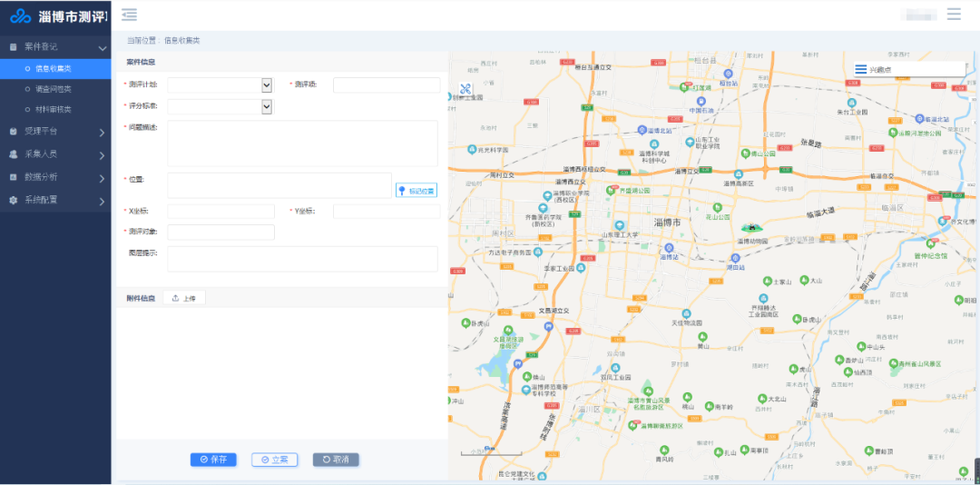
Task: Click the 保存 save button
Action: point(213,460)
